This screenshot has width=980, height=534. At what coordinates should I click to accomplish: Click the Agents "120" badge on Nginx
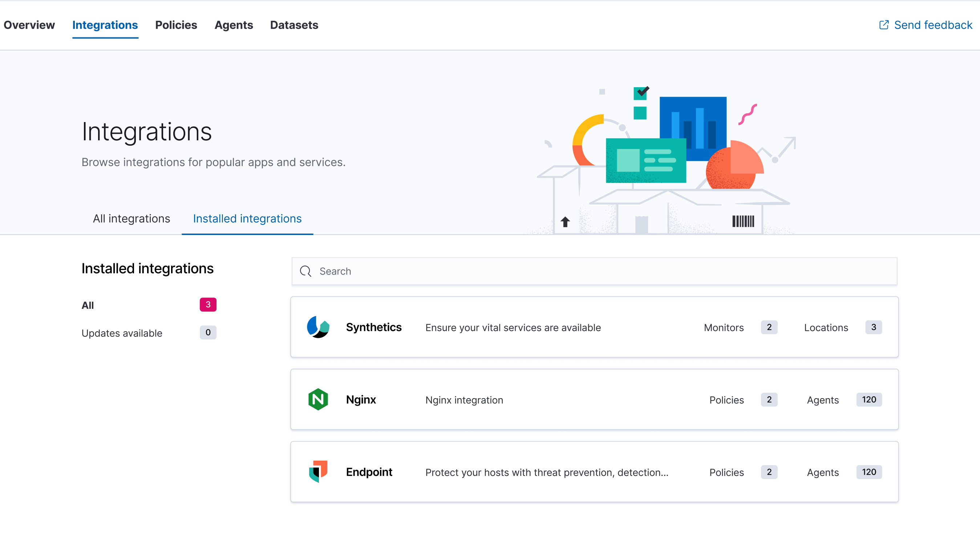868,399
